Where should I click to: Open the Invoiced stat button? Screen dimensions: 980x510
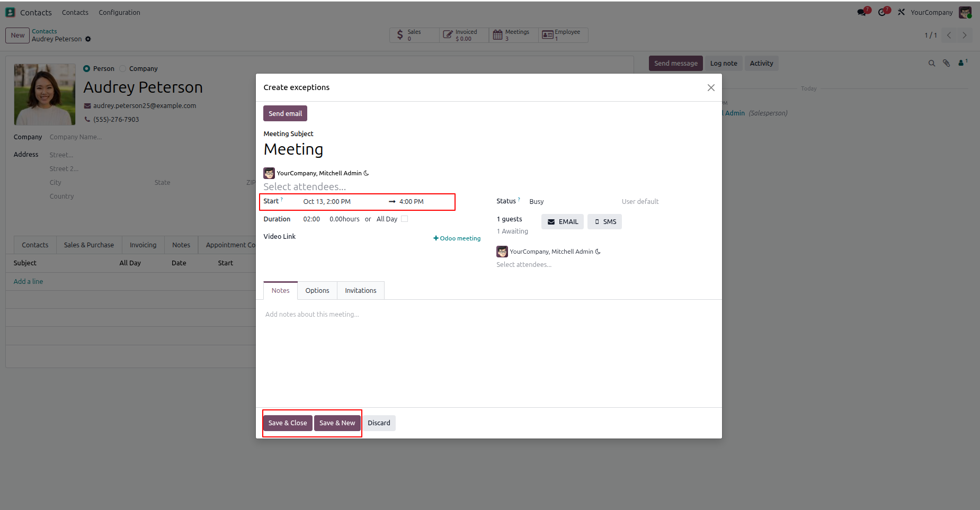464,35
